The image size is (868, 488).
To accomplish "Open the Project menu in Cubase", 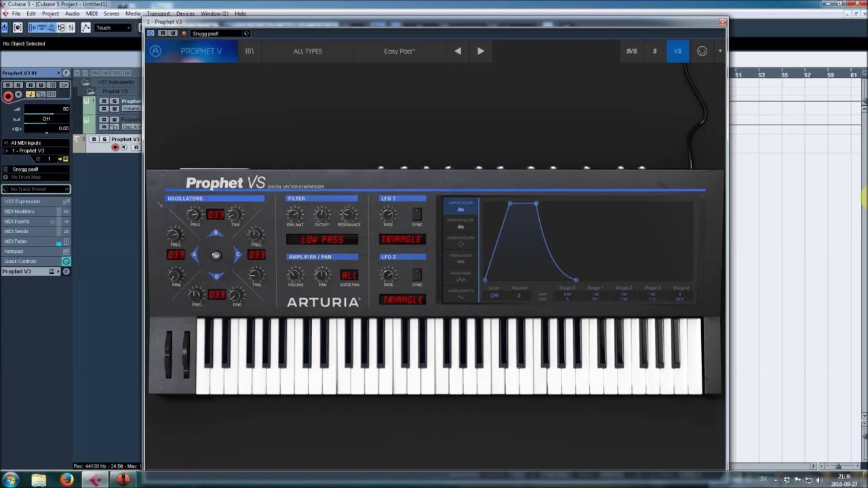I will pos(50,14).
